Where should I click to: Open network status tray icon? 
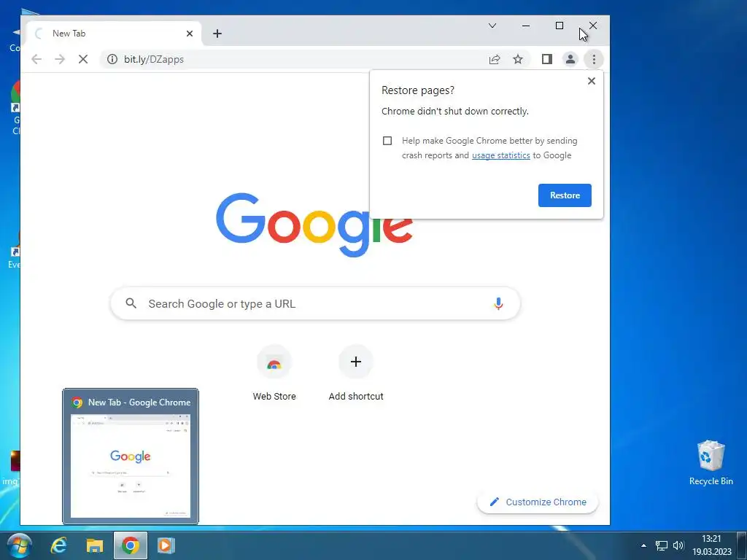(x=661, y=545)
